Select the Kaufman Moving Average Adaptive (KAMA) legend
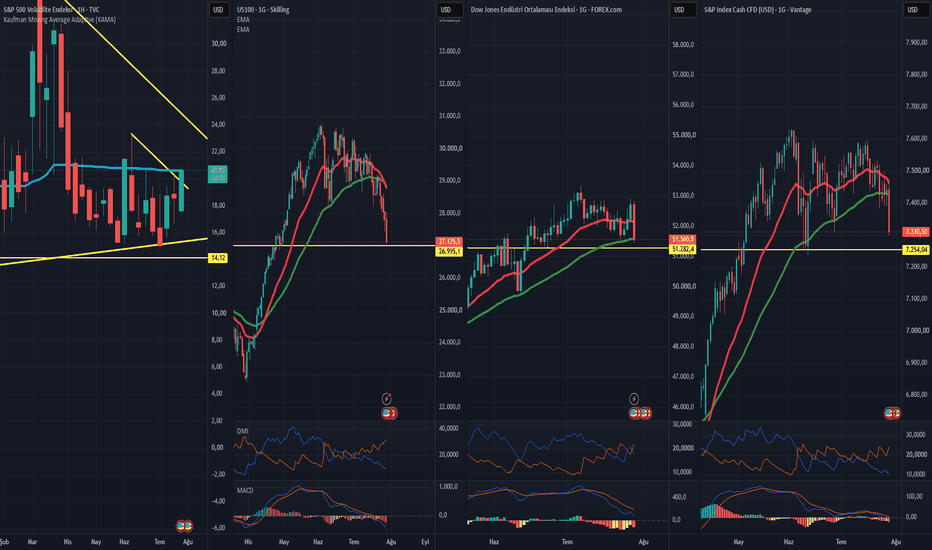The width and height of the screenshot is (932, 550). (x=59, y=20)
